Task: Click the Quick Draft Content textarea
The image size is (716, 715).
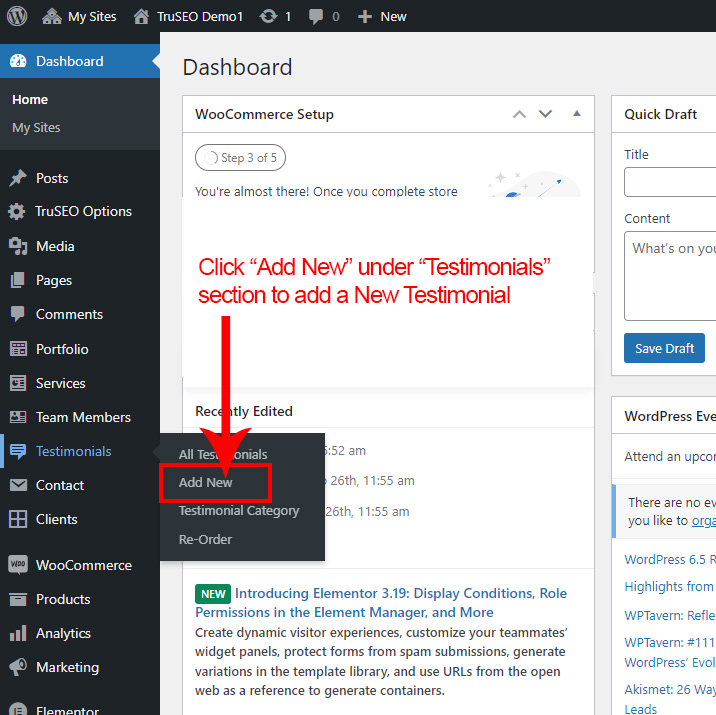Action: tap(670, 275)
